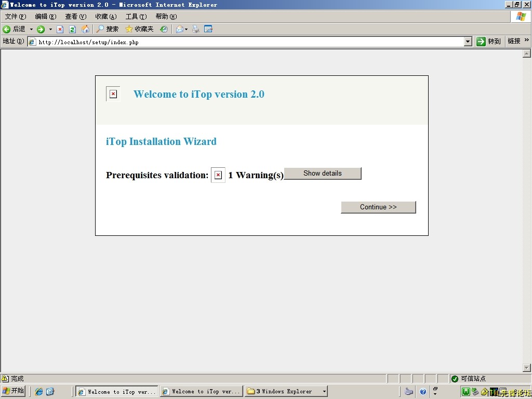Image resolution: width=532 pixels, height=399 pixels.
Task: Open the 3 Windows Explorer taskbar group
Action: (286, 391)
